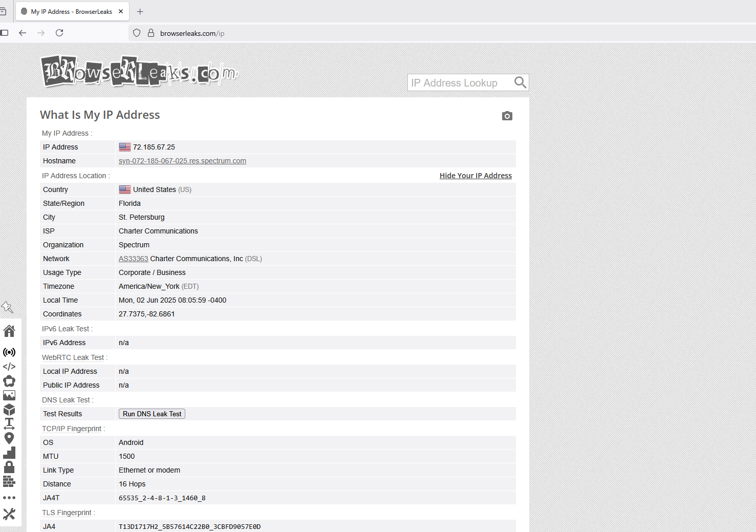The image size is (756, 532).
Task: Take a screenshot using the camera icon
Action: pyautogui.click(x=507, y=116)
